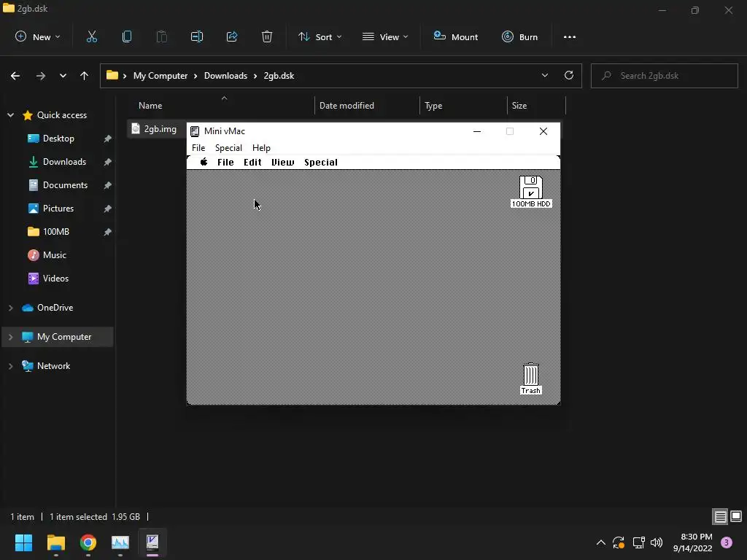Open the 100MB pinned folder
Viewport: 747px width, 560px height.
[55, 232]
